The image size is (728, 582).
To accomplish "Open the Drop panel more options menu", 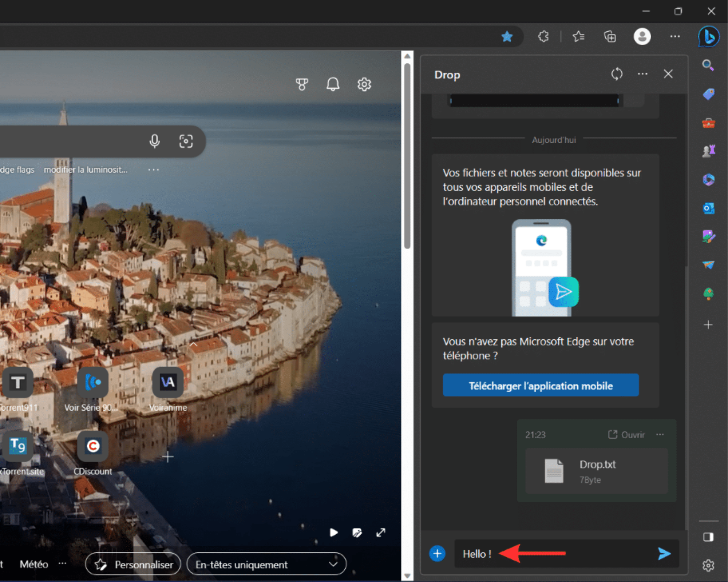I will pyautogui.click(x=642, y=74).
